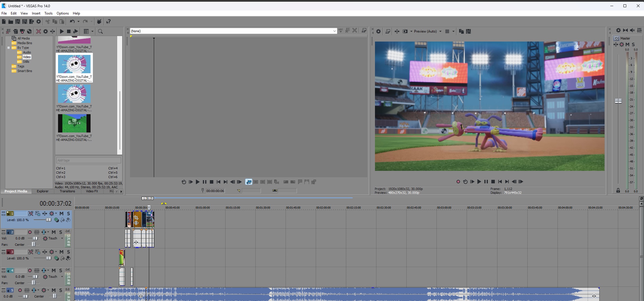Arm audio track 4 for record
Viewport: 644px width, 301px height.
click(x=30, y=270)
